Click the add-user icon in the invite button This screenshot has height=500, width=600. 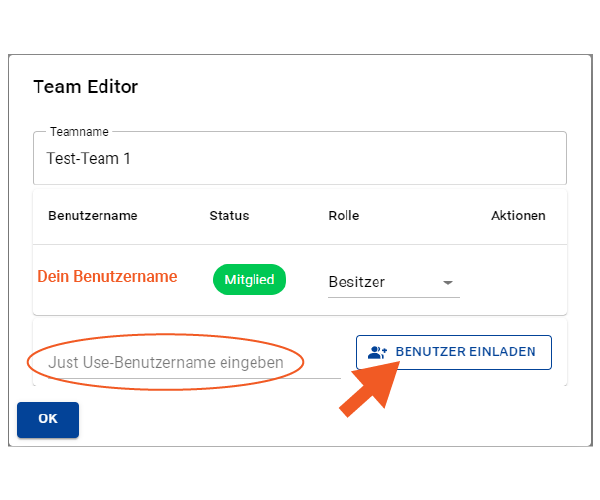(377, 352)
